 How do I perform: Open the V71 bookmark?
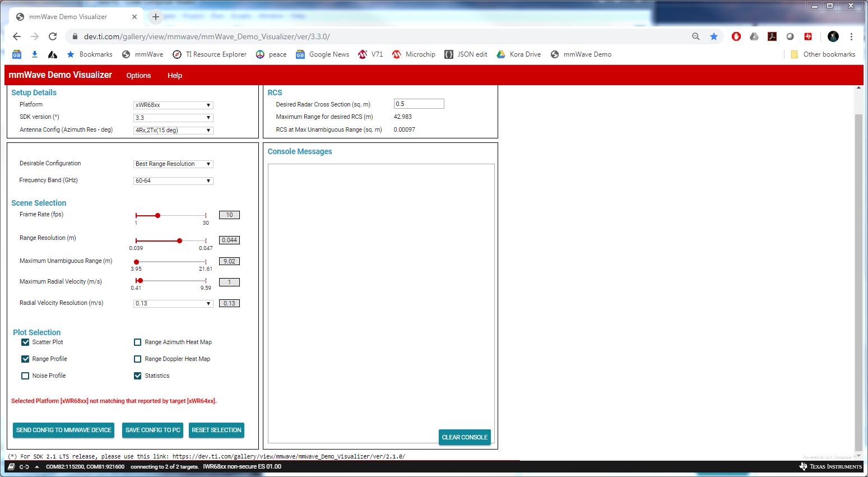coord(371,54)
